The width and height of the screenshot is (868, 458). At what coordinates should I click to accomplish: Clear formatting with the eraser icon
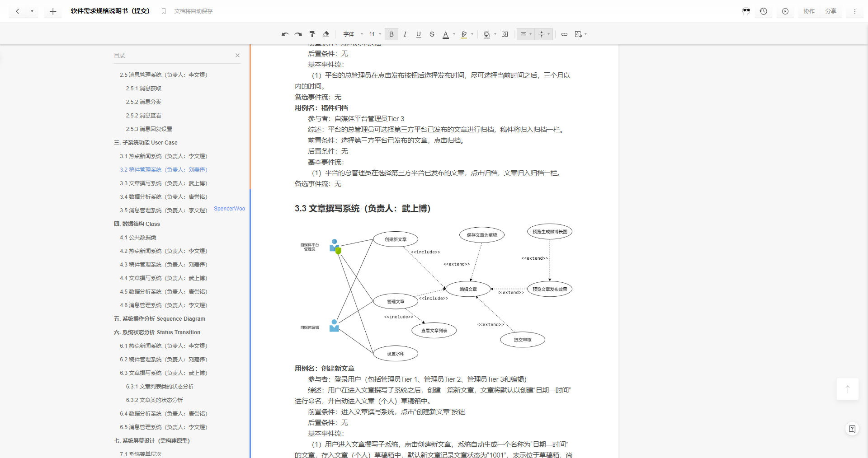point(326,34)
